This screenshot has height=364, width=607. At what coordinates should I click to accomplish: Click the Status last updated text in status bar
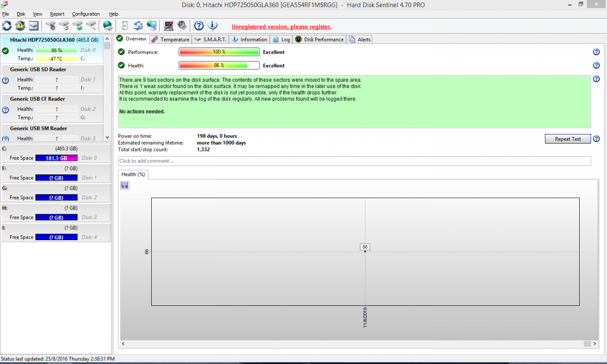click(x=58, y=358)
